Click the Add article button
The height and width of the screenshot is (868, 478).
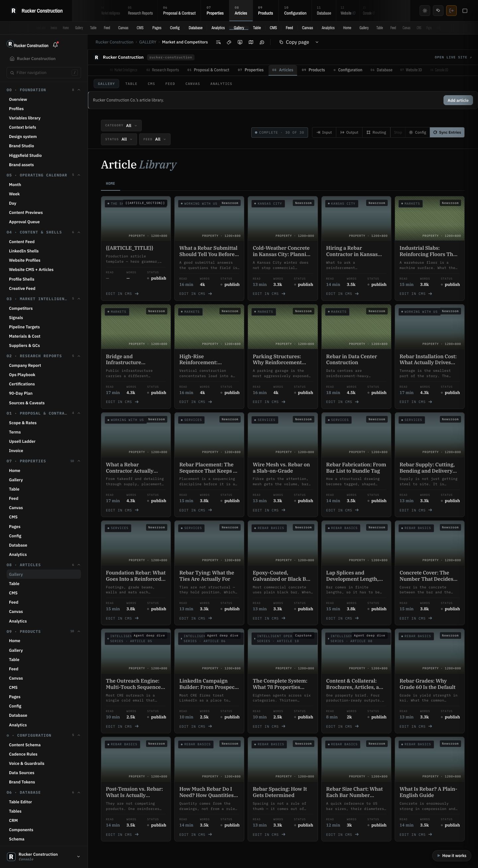(458, 100)
